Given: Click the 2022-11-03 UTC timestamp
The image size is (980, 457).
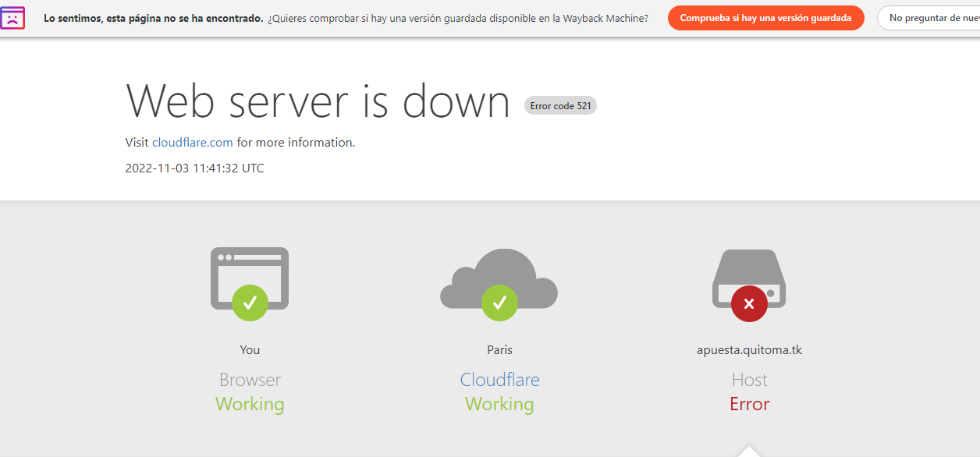Looking at the screenshot, I should coord(194,168).
